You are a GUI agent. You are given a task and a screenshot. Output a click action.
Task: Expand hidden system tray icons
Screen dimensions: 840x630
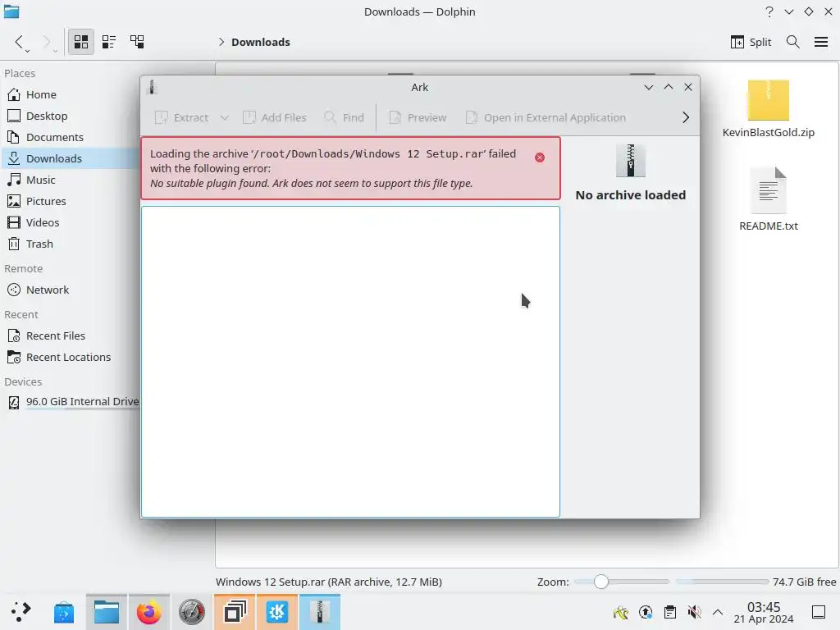pos(718,612)
